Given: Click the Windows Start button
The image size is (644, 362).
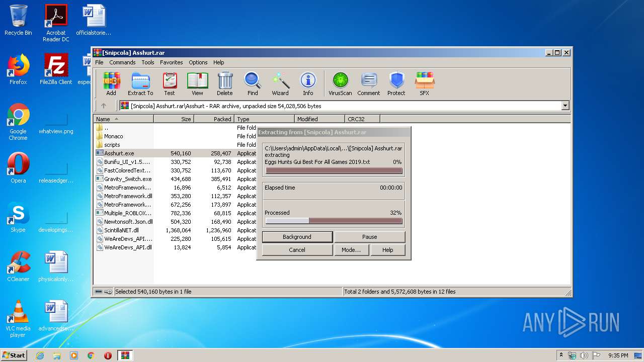Looking at the screenshot, I should (14, 355).
